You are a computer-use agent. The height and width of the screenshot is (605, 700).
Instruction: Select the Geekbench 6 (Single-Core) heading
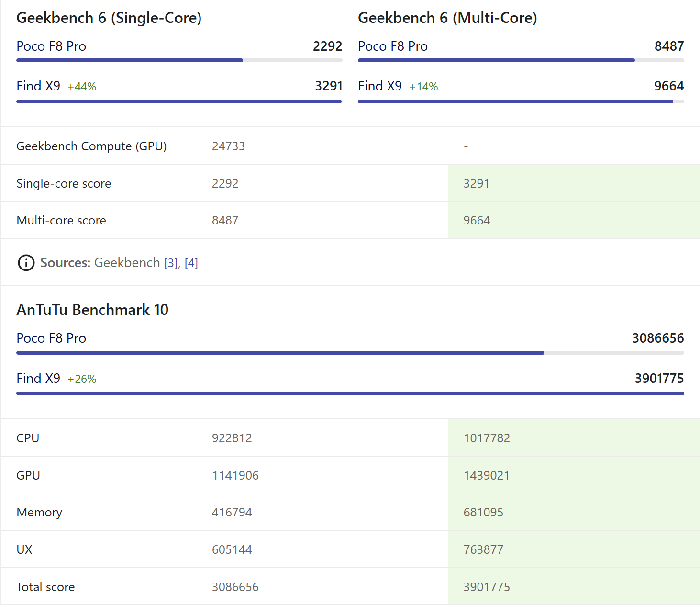point(109,18)
